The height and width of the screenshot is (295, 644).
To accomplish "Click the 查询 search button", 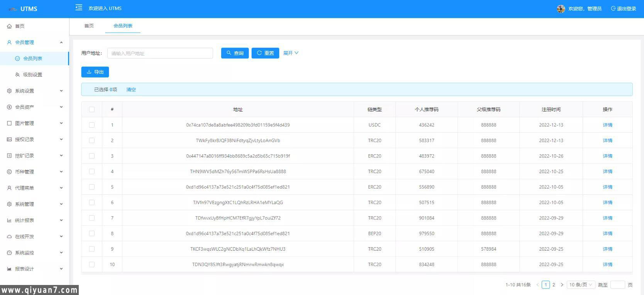I will [235, 53].
